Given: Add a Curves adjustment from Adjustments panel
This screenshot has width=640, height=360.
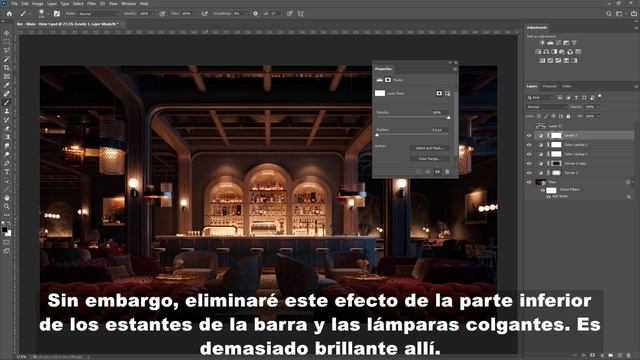Looking at the screenshot, I should 558,42.
